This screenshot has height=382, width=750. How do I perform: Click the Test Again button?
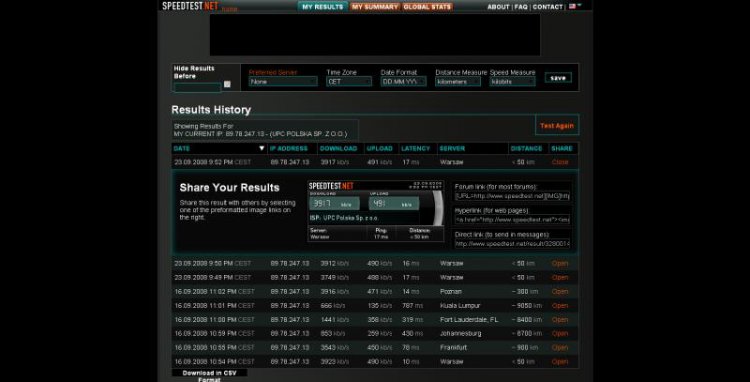[557, 126]
